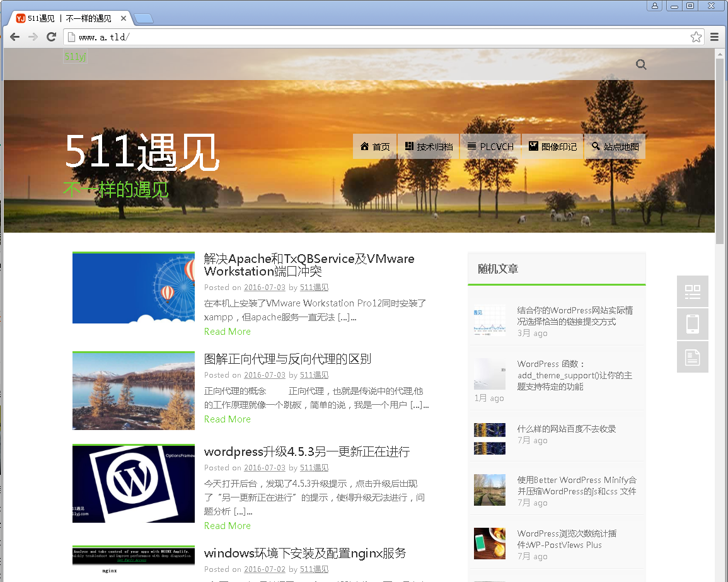Open 站点地图 menu item
Image resolution: width=728 pixels, height=582 pixels.
click(x=615, y=147)
